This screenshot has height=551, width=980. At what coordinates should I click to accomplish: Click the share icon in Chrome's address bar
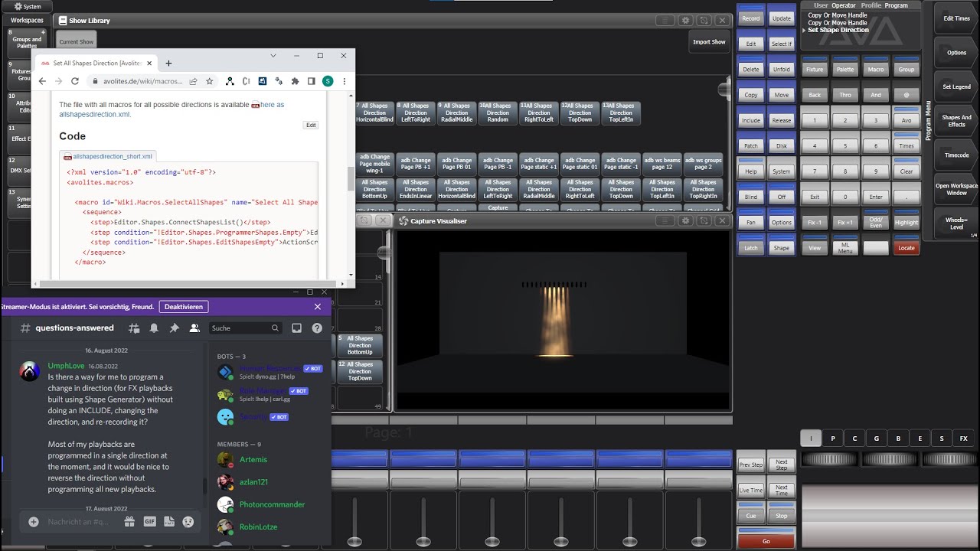(194, 81)
